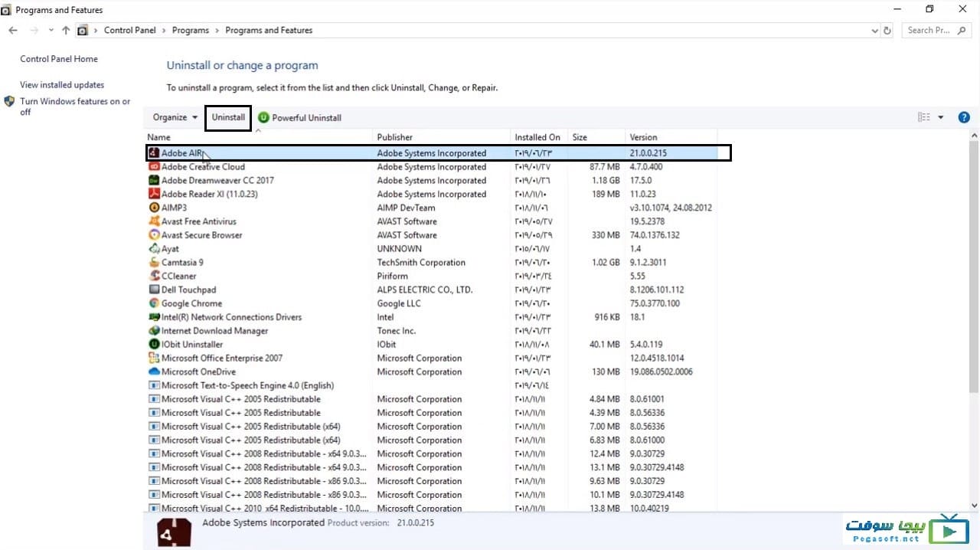Open View installed updates link

click(x=62, y=85)
